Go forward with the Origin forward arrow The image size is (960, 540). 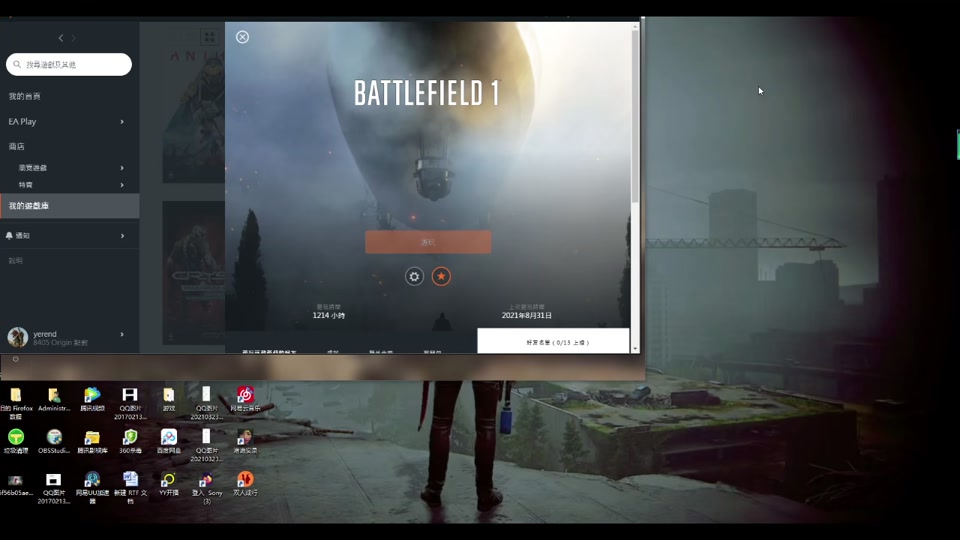click(x=73, y=38)
